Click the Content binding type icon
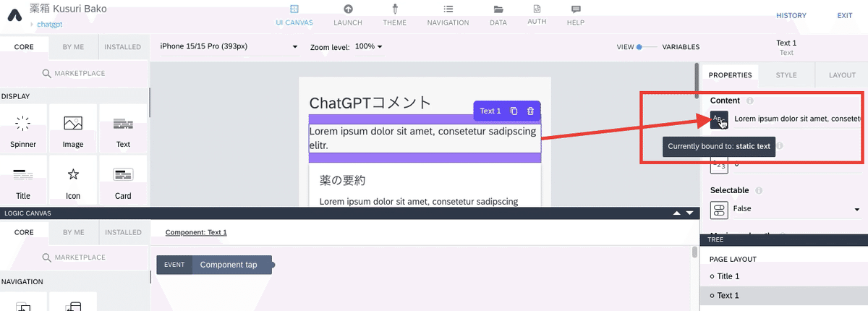Viewport: 868px width, 311px height. 719,119
